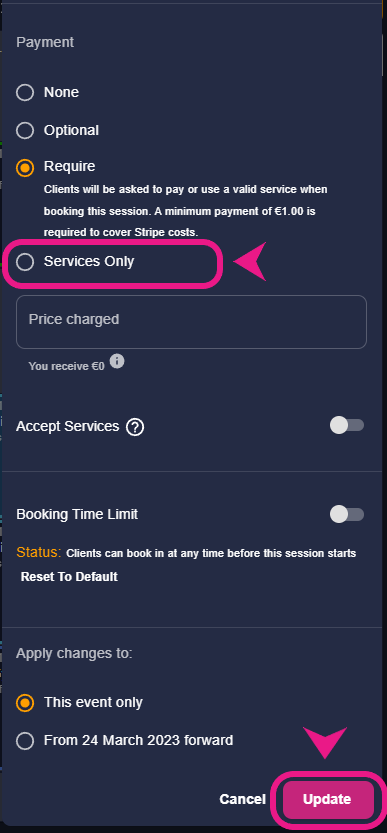Choose From 24 March 2023 forward
Image resolution: width=387 pixels, height=833 pixels.
(25, 741)
